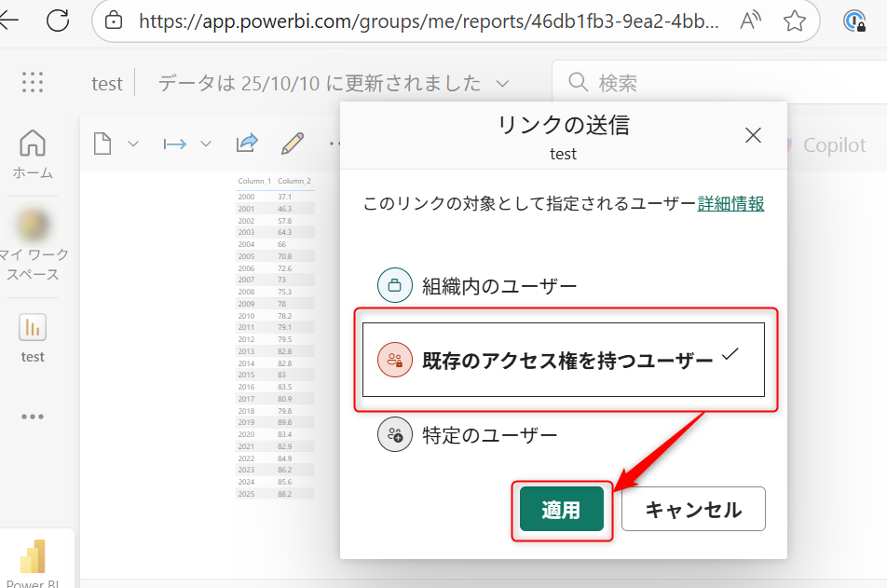This screenshot has height=588, width=887.
Task: Click the browser refresh icon
Action: [58, 21]
